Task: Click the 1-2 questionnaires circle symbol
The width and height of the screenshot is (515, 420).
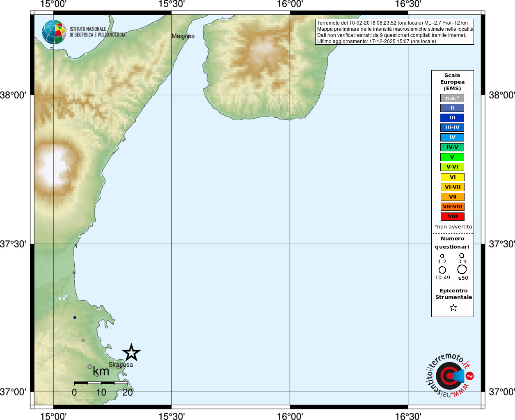Action: [442, 256]
